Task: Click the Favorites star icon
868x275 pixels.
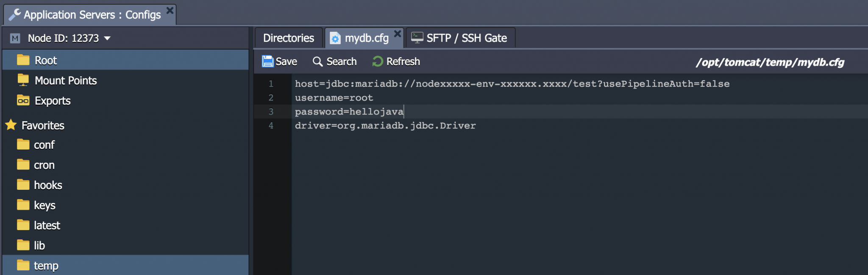Action: (11, 125)
